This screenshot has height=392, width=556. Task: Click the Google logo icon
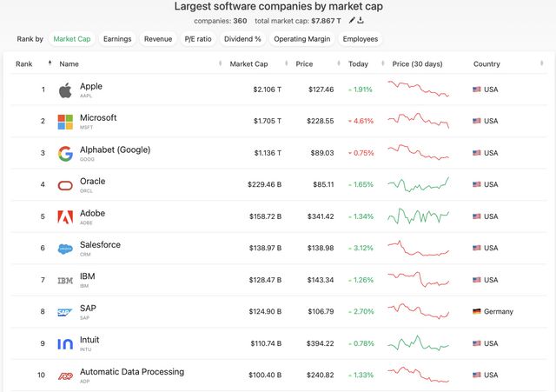click(66, 154)
